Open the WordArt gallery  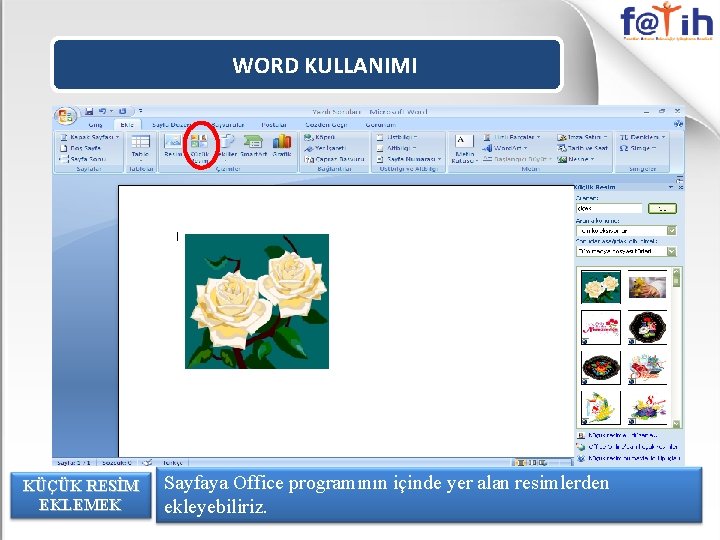click(505, 148)
